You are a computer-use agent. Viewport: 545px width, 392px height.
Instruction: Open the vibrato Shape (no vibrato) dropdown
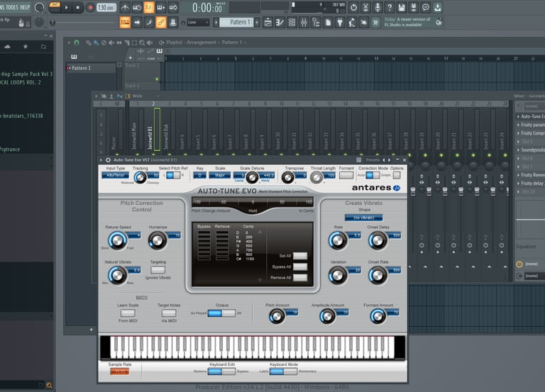point(363,218)
